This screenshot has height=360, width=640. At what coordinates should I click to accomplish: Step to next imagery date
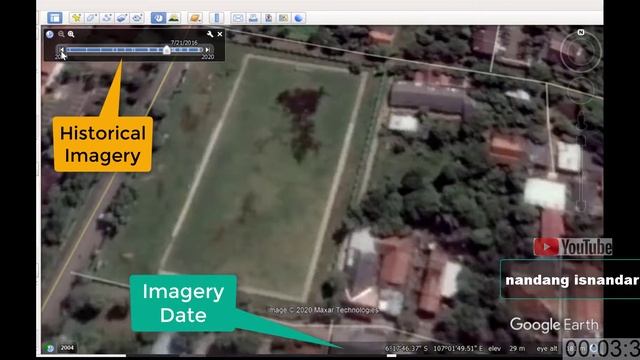(x=207, y=50)
